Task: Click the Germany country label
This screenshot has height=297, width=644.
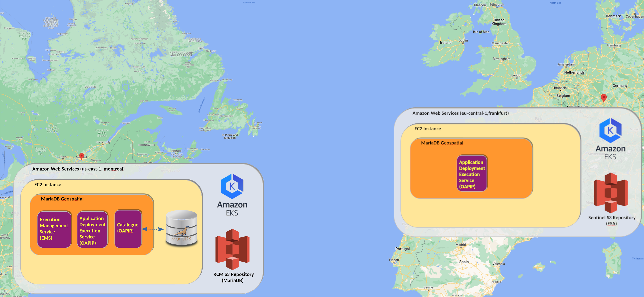Action: click(x=620, y=86)
